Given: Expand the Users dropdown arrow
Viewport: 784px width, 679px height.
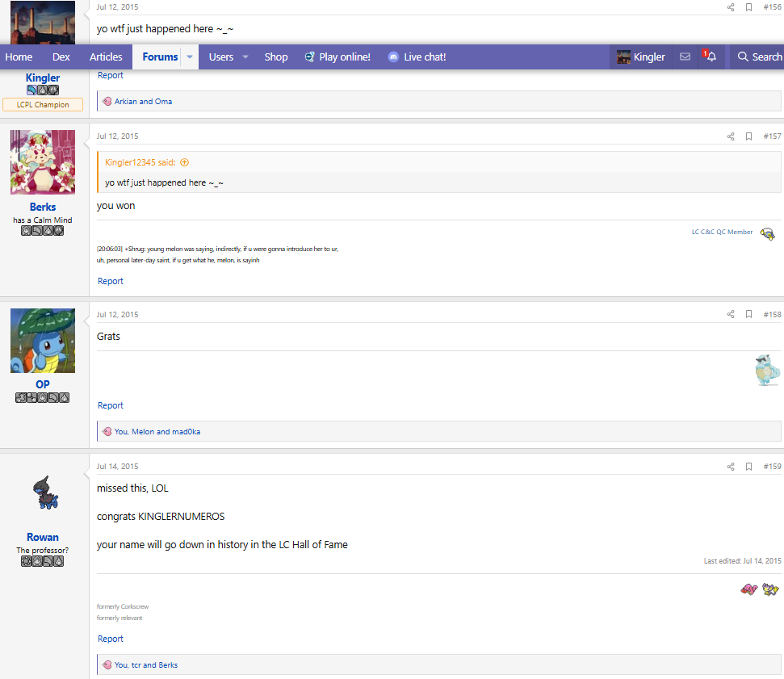Looking at the screenshot, I should coord(245,57).
